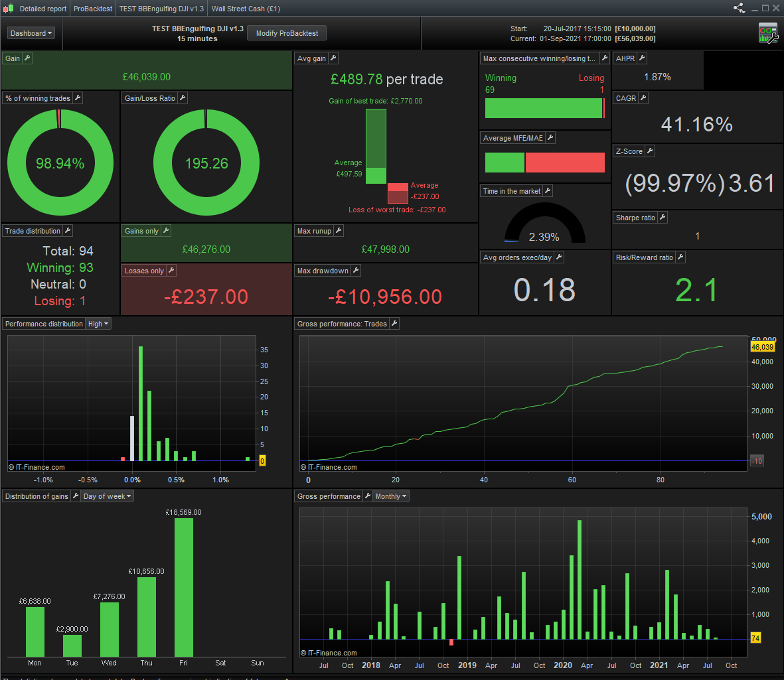This screenshot has width=784, height=680.
Task: Click the AHPR settings wrench
Action: coord(642,58)
